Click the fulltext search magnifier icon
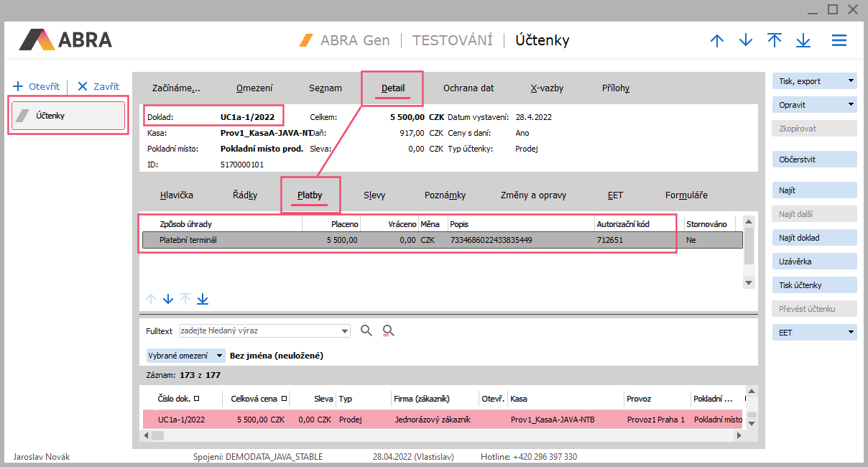 (366, 330)
